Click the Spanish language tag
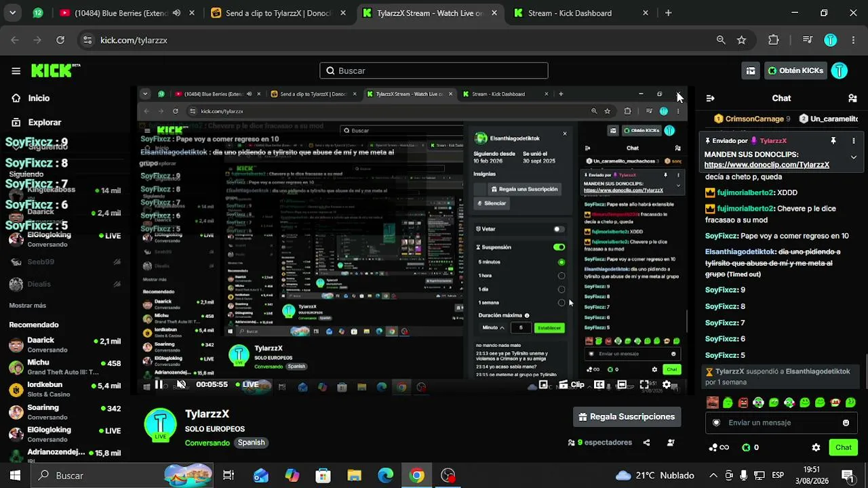 (251, 443)
